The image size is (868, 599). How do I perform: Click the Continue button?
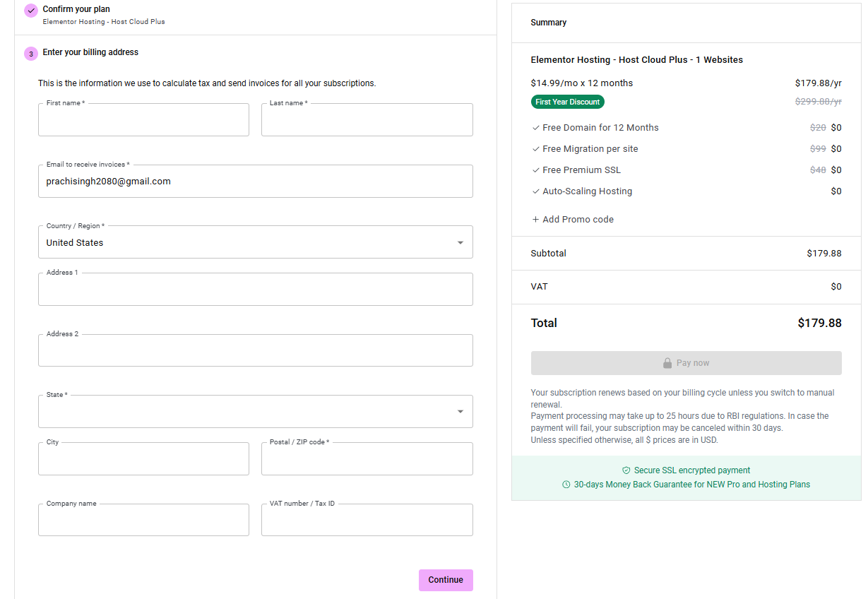[446, 580]
